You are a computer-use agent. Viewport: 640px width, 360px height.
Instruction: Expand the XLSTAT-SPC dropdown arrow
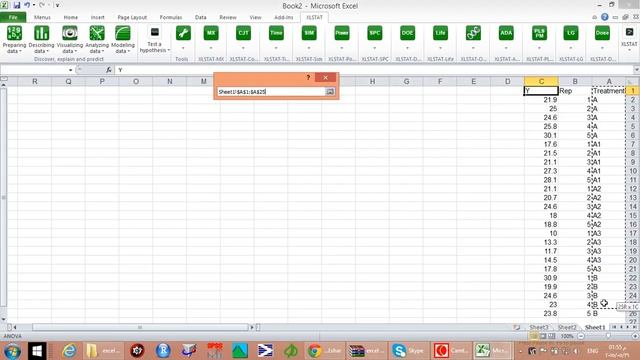374,48
